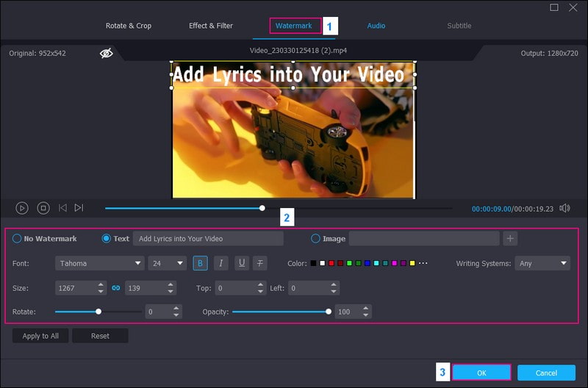
Task: Open the Tahoma font dropdown
Action: (x=99, y=263)
